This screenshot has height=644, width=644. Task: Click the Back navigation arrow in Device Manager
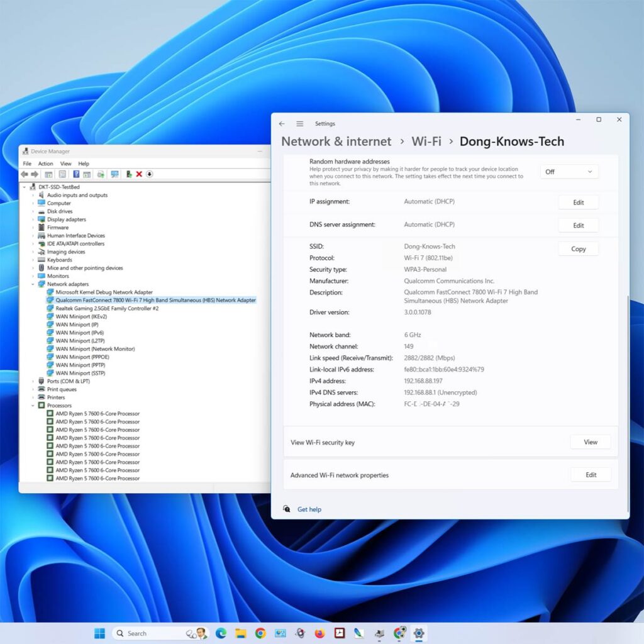tap(24, 174)
